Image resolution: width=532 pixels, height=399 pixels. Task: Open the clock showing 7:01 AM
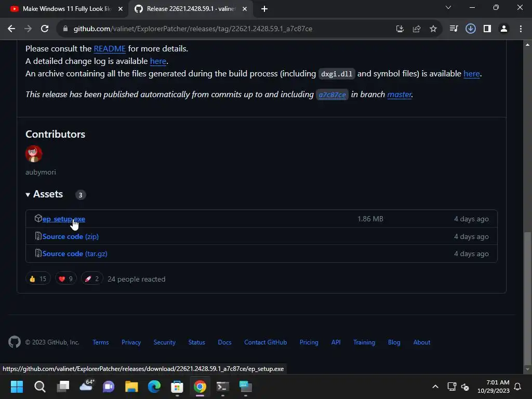(494, 387)
